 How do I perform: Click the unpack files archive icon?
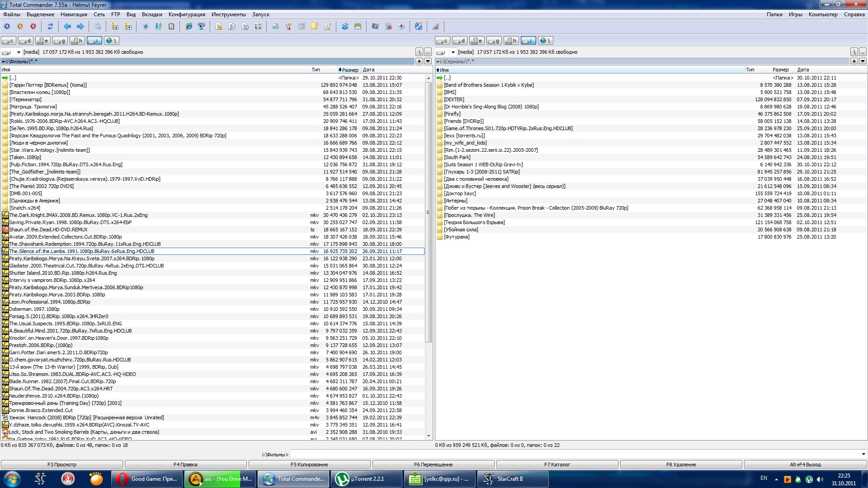click(128, 27)
